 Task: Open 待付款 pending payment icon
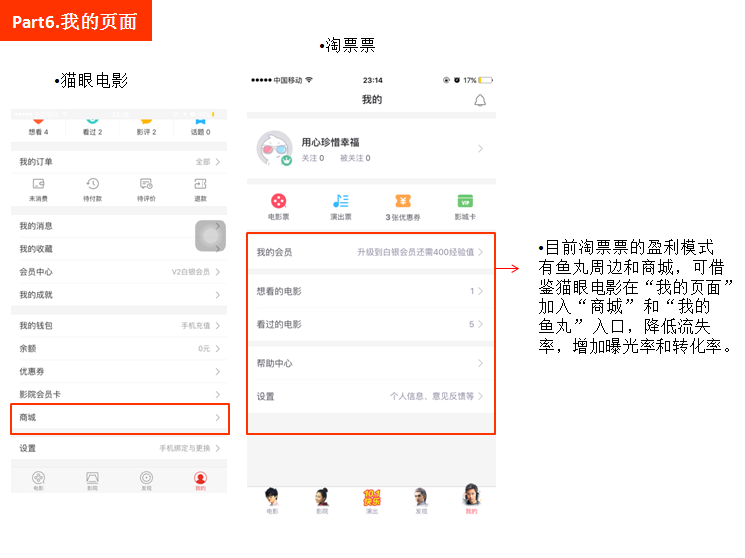tap(92, 190)
